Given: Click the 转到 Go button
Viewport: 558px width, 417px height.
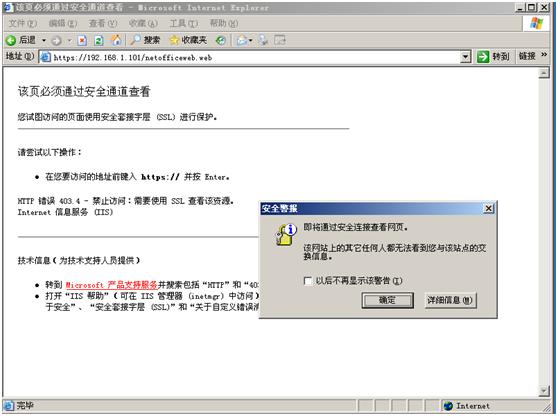Looking at the screenshot, I should [494, 57].
